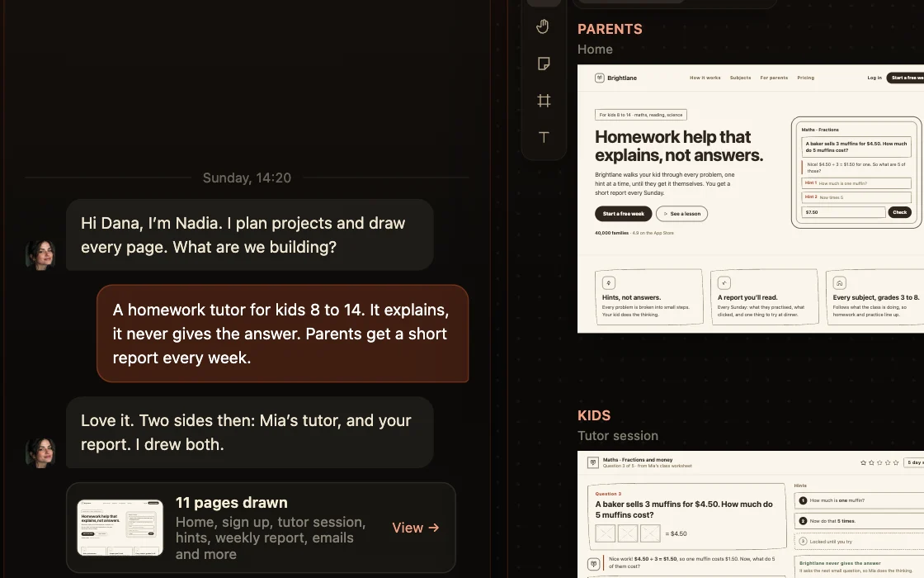
Task: Click the 'A homework tutor for kids' message bubble
Action: pos(282,334)
